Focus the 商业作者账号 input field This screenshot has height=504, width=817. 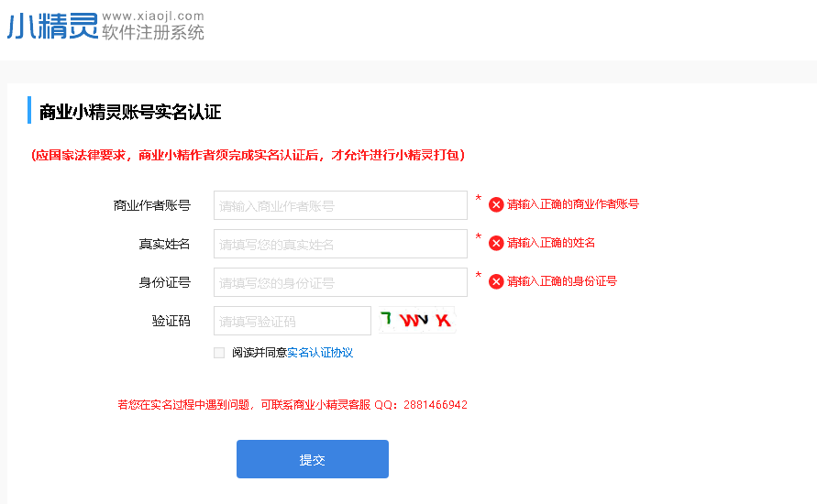click(x=340, y=205)
